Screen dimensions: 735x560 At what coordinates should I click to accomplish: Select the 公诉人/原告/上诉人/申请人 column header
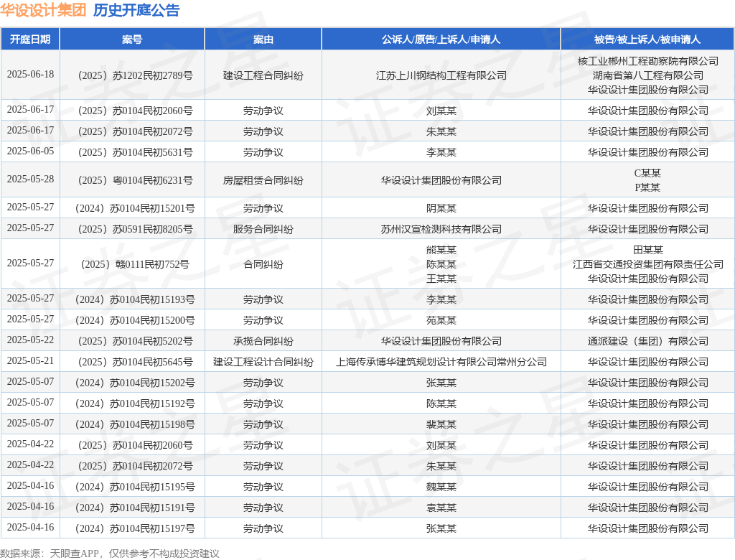[x=441, y=39]
